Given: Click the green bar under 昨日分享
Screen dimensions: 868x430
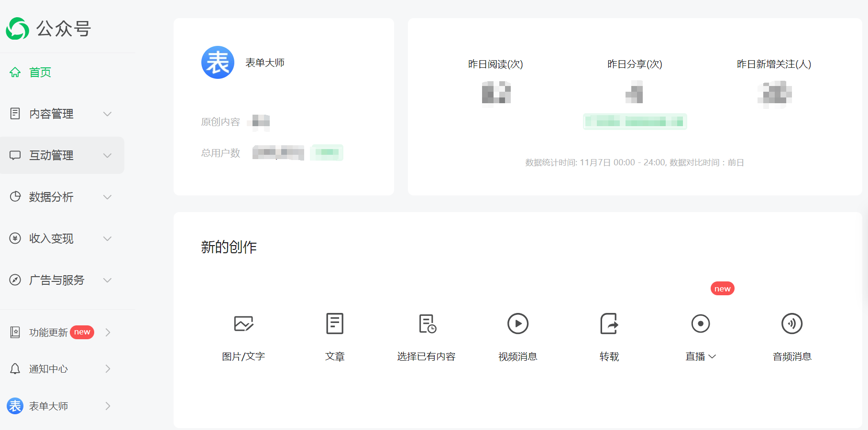Looking at the screenshot, I should point(635,122).
